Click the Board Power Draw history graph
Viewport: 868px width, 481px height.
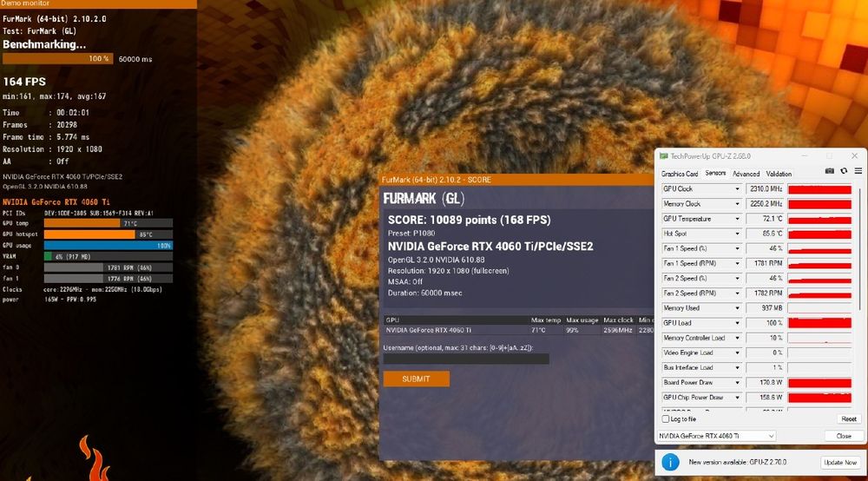coord(819,383)
